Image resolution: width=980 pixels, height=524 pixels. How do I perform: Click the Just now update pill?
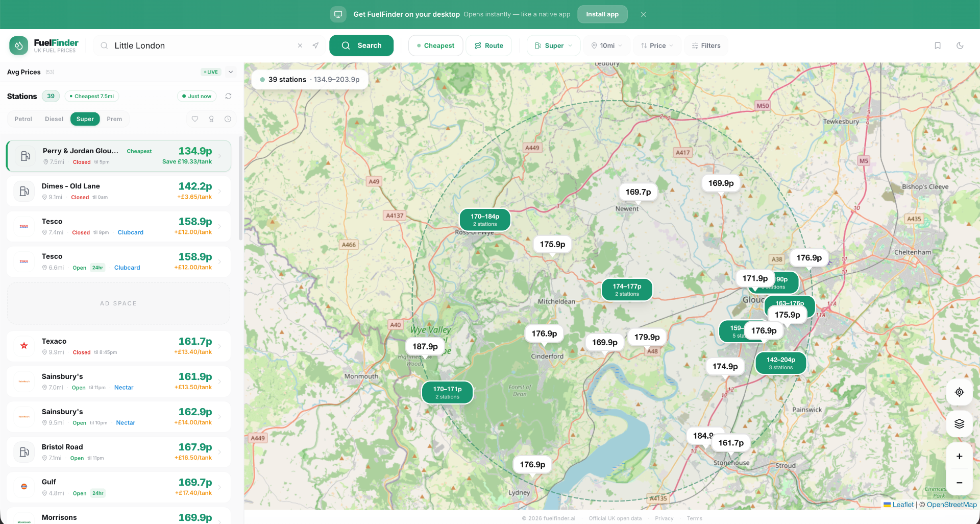coord(197,96)
